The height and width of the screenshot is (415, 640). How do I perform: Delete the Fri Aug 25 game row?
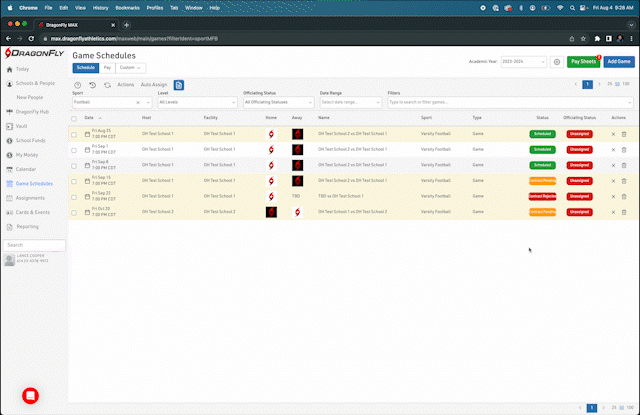624,133
